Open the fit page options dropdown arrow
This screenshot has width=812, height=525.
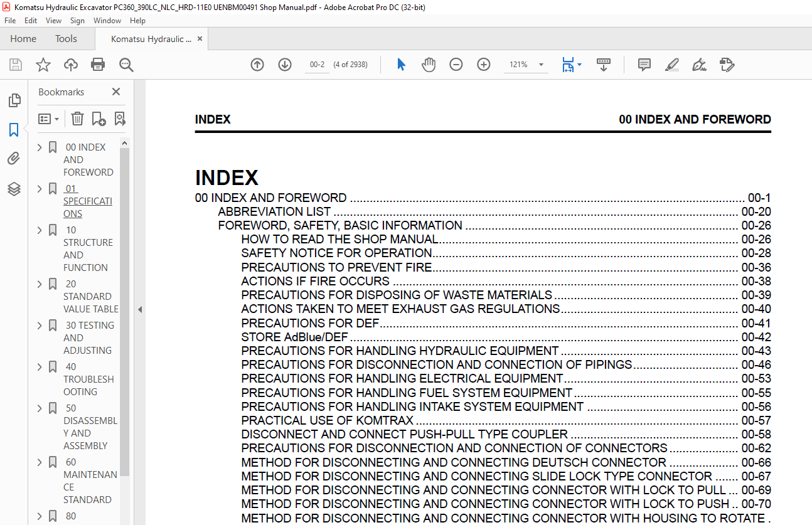[579, 65]
